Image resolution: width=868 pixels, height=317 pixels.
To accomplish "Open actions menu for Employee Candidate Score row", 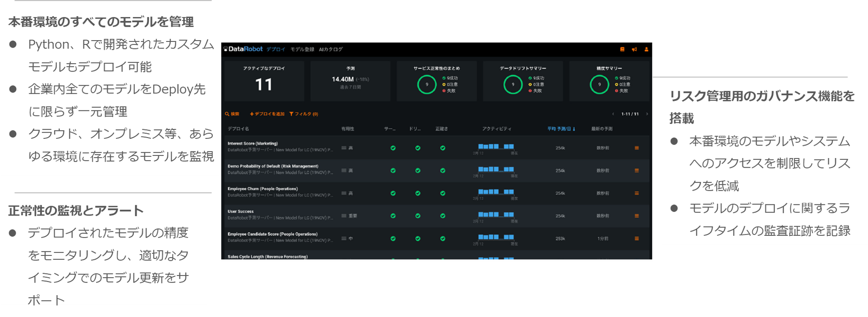I will [637, 239].
